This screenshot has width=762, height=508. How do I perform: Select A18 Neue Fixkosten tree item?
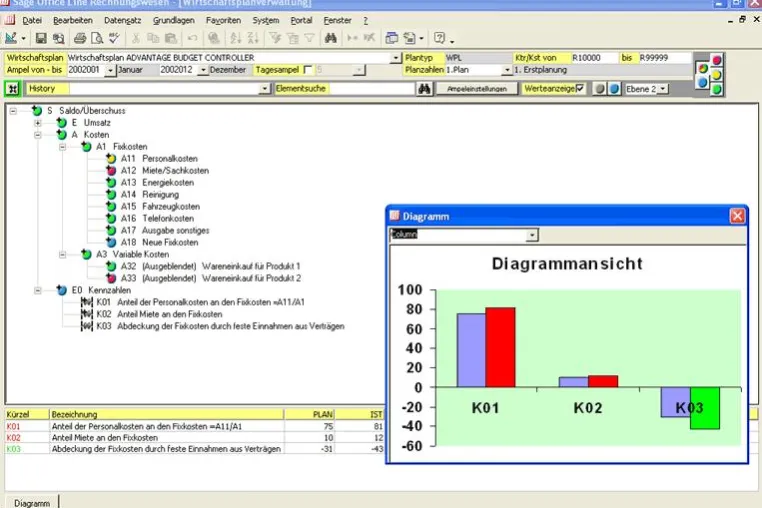coord(159,243)
